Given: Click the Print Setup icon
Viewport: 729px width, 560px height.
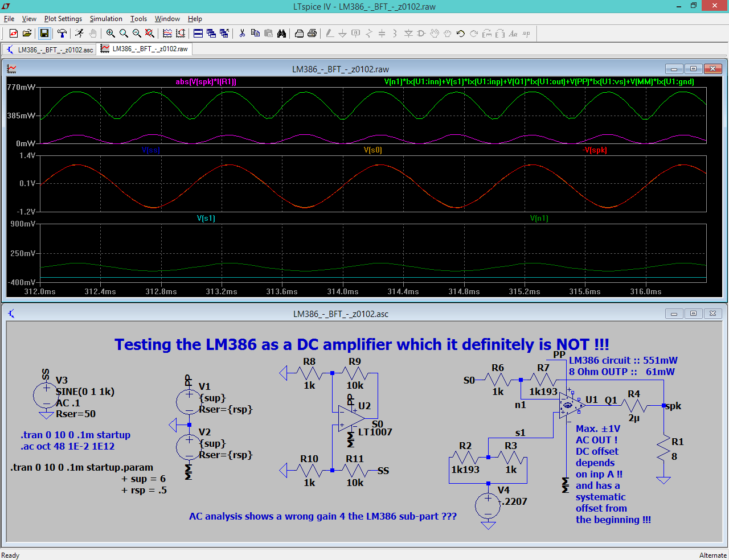Looking at the screenshot, I should tap(299, 34).
